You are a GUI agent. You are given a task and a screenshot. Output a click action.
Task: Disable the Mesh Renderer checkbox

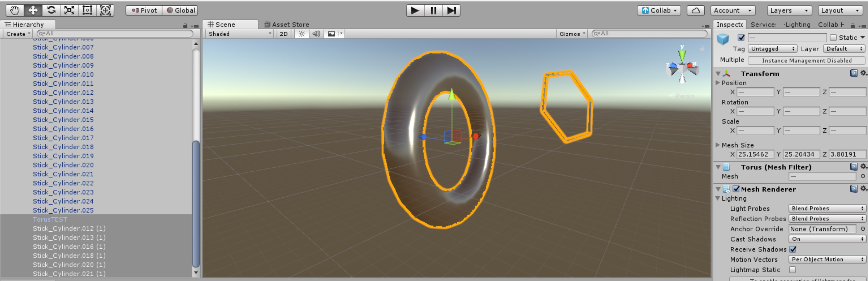[736, 189]
